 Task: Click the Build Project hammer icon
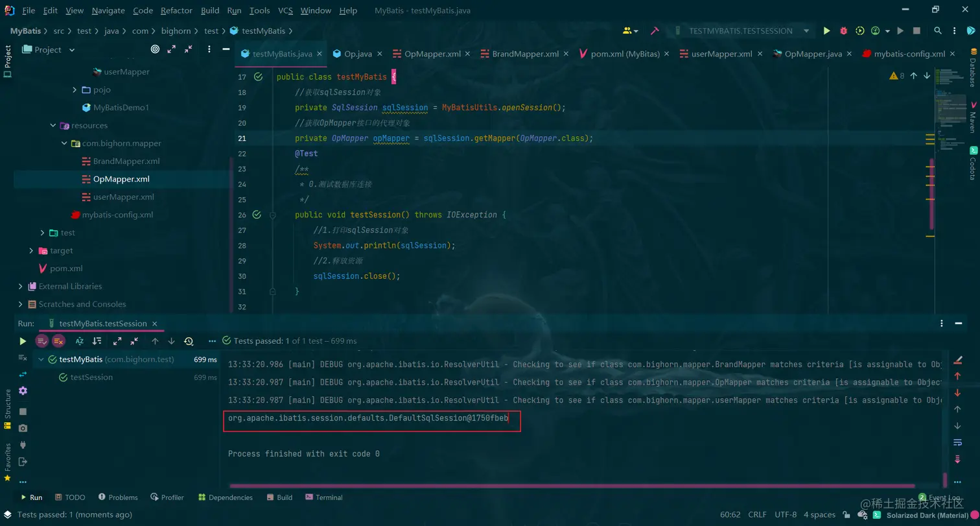coord(655,30)
